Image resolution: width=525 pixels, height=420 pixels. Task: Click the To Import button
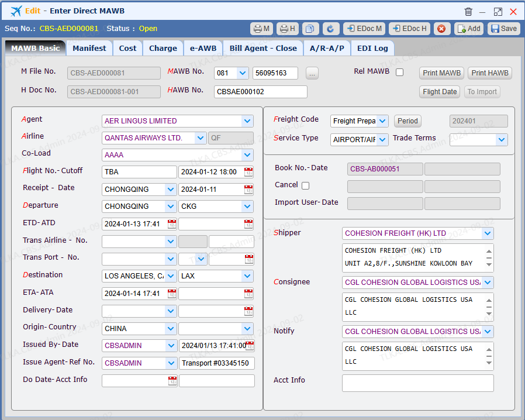482,92
